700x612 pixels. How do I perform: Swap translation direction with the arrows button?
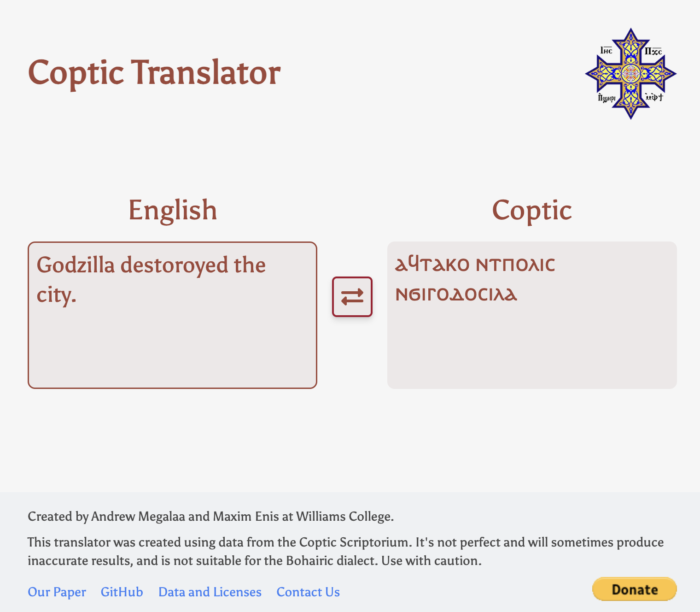click(352, 297)
